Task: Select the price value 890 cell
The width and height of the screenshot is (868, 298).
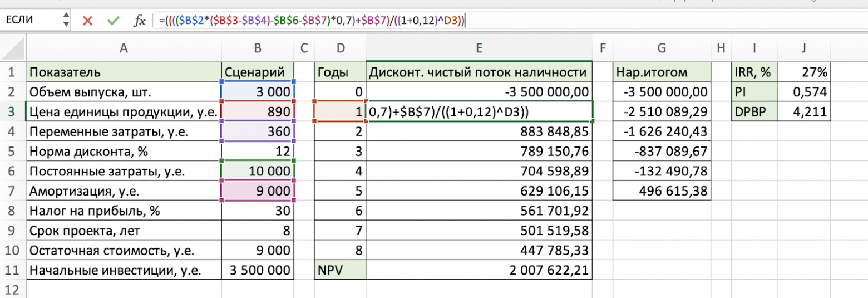Action: [258, 112]
